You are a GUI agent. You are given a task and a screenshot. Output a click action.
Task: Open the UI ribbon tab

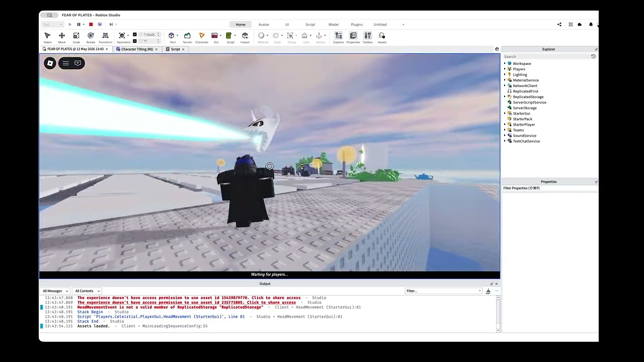287,24
